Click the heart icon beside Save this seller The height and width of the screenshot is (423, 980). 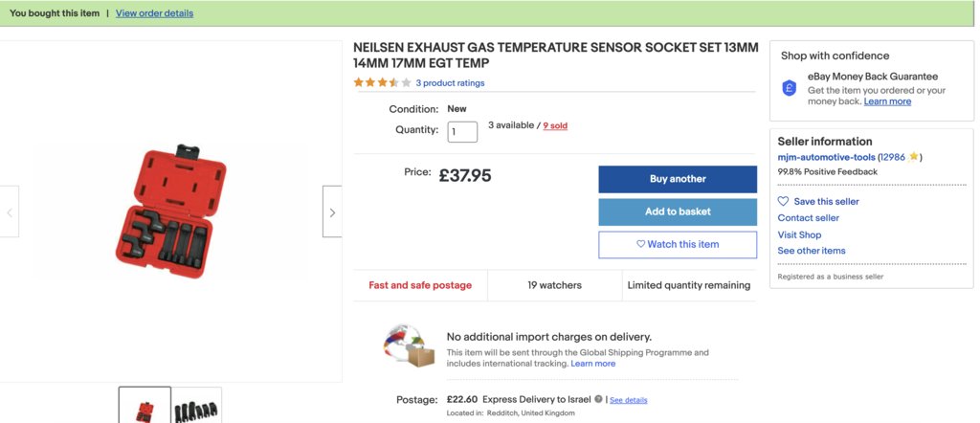[x=783, y=201]
